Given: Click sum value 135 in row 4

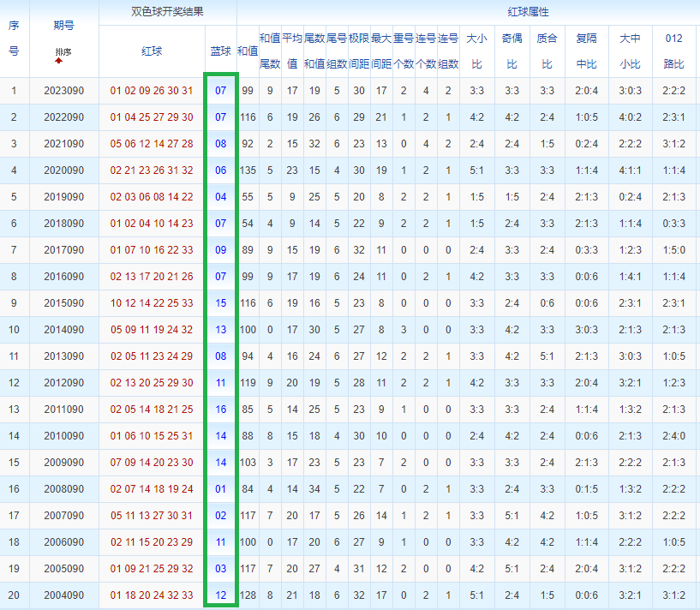Looking at the screenshot, I should point(248,170).
